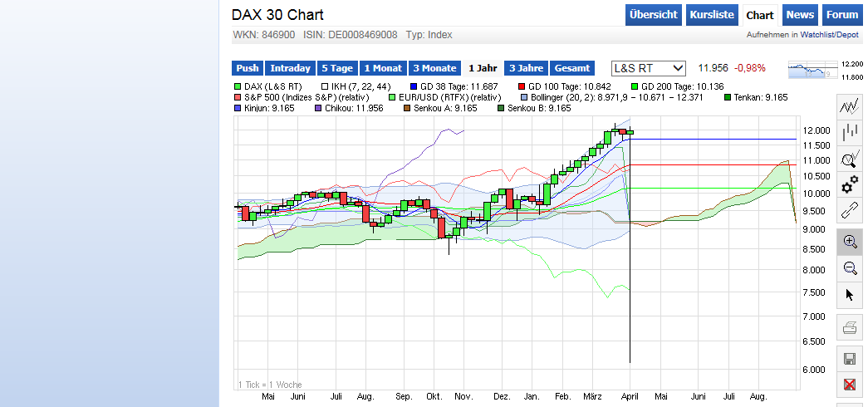868x407 pixels.
Task: Click WKN: 846900 text
Action: coord(265,35)
